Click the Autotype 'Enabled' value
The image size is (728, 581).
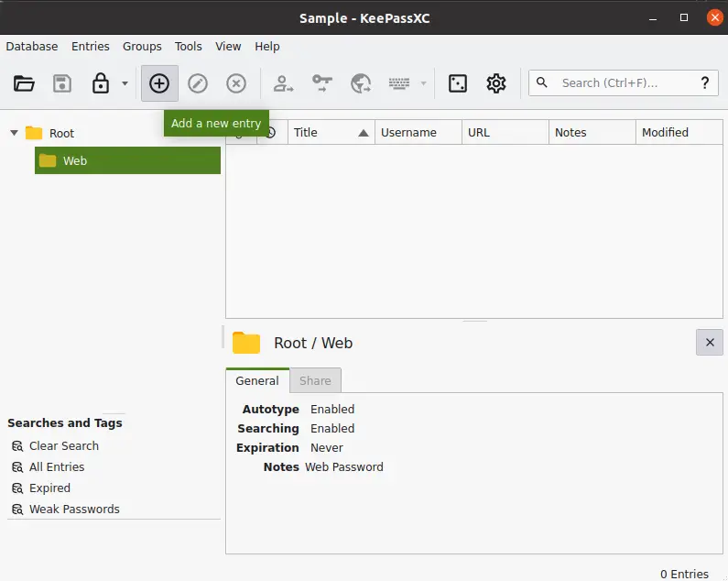[332, 410]
